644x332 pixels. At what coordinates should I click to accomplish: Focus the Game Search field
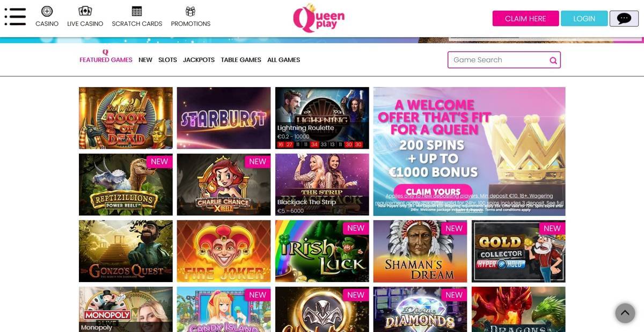click(504, 60)
